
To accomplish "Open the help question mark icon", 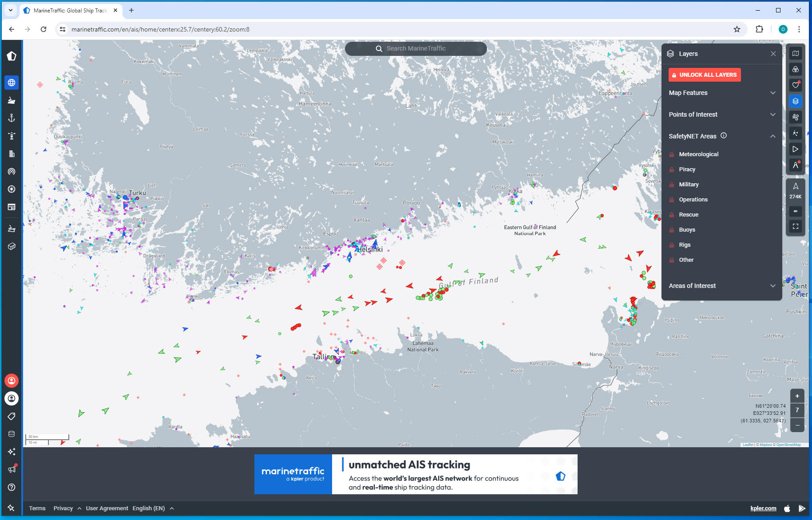I will pyautogui.click(x=12, y=487).
